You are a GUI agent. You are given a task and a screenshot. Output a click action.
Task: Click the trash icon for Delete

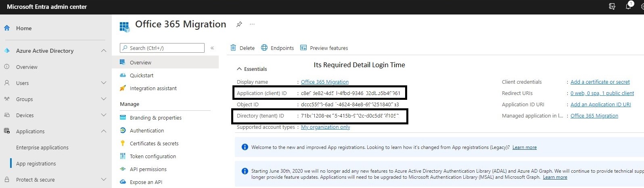[233, 48]
